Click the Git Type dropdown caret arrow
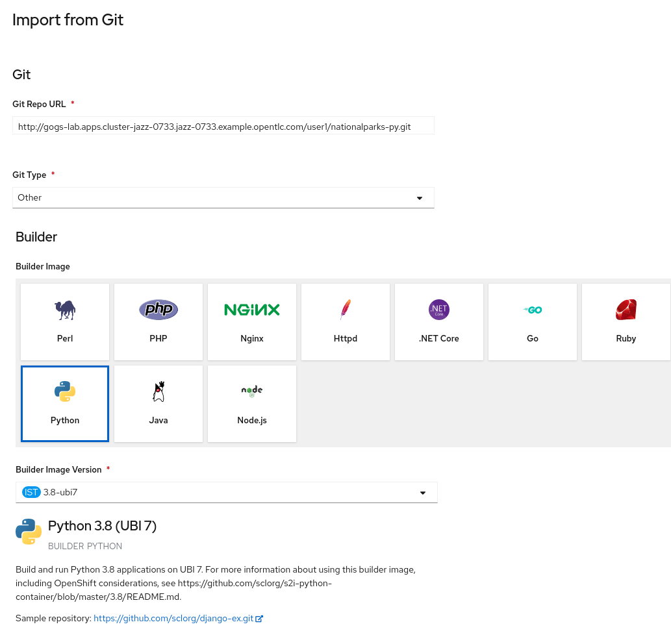 pyautogui.click(x=420, y=198)
